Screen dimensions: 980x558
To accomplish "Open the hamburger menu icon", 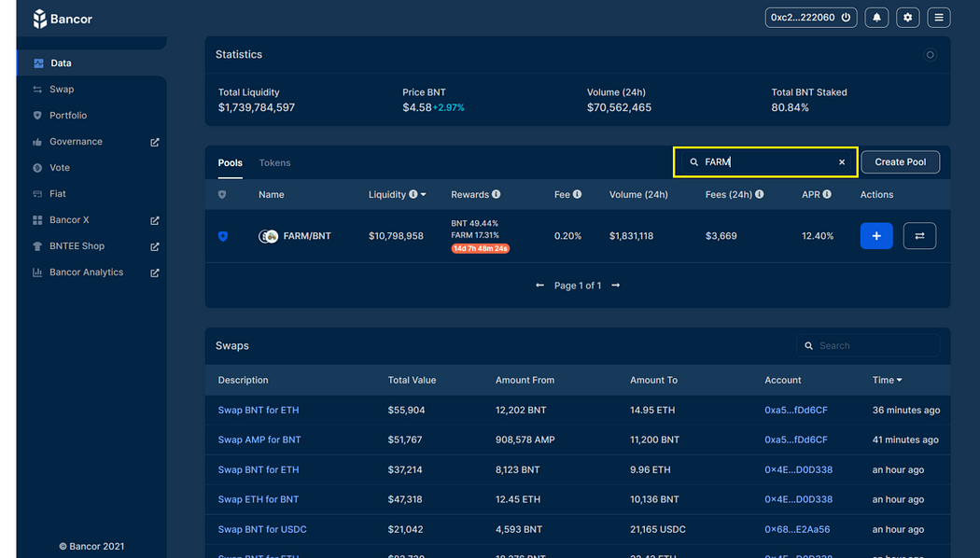I will click(x=939, y=18).
